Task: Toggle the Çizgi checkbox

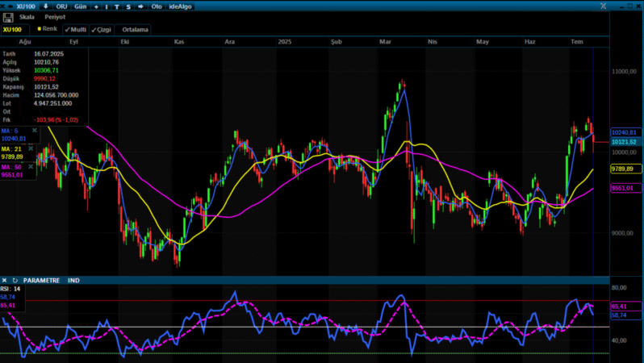Action: [x=101, y=29]
